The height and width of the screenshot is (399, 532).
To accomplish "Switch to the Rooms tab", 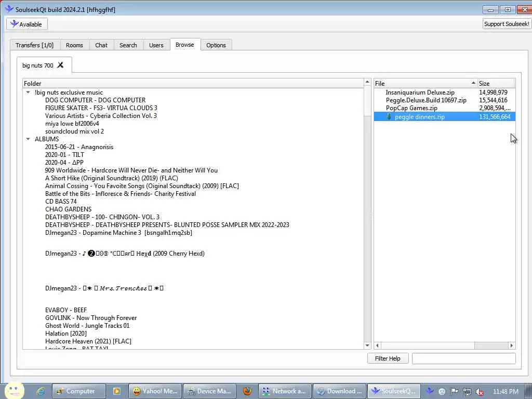I will [74, 45].
